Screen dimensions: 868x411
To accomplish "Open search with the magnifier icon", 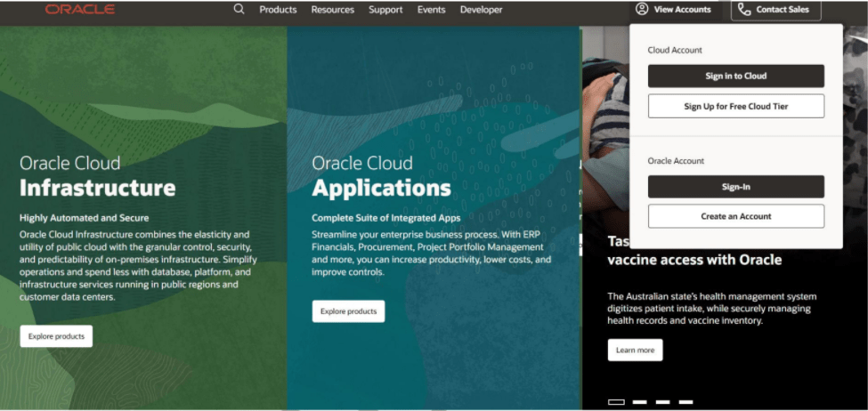I will [x=239, y=10].
